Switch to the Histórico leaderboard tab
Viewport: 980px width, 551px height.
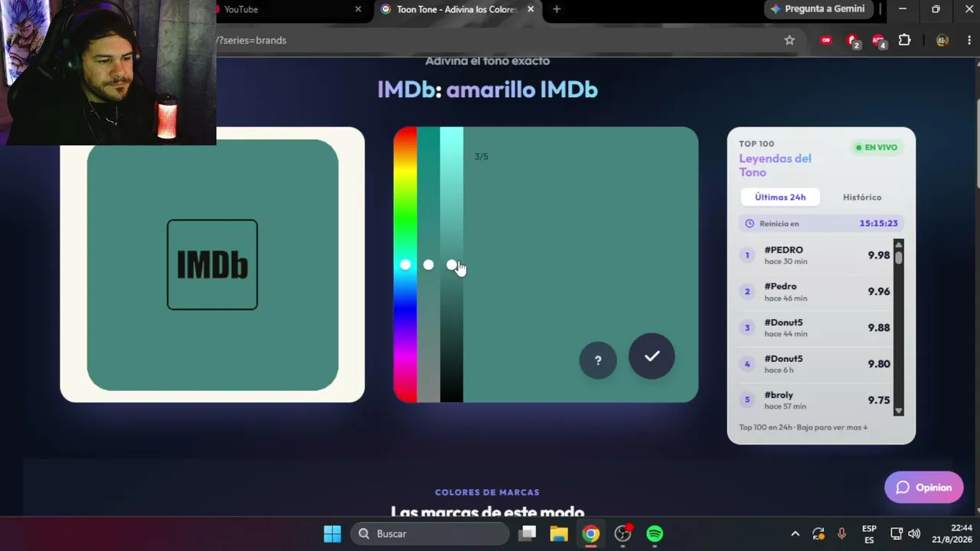click(x=862, y=197)
